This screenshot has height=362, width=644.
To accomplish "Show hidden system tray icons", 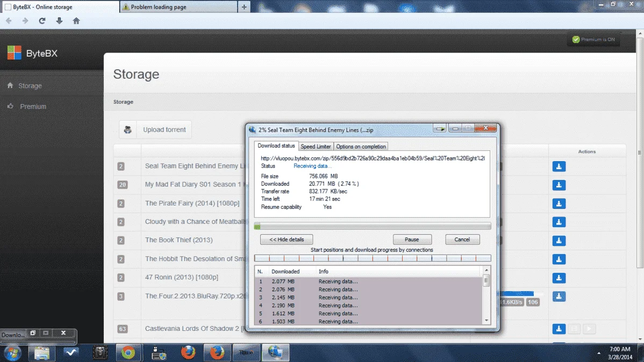I will (x=599, y=353).
